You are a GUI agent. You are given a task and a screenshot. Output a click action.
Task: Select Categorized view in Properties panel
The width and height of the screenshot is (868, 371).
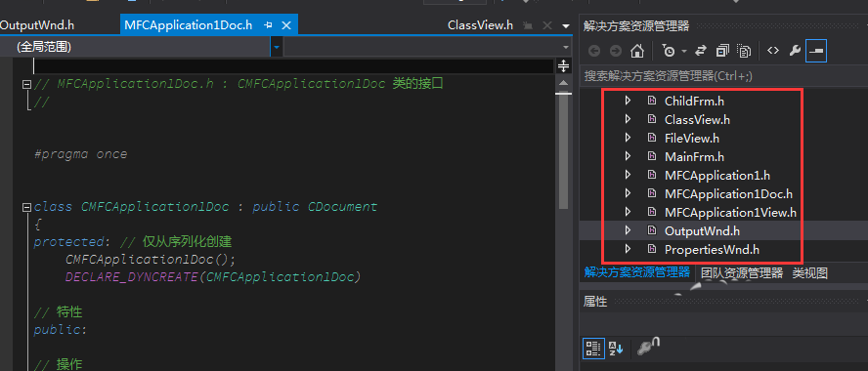pyautogui.click(x=593, y=349)
